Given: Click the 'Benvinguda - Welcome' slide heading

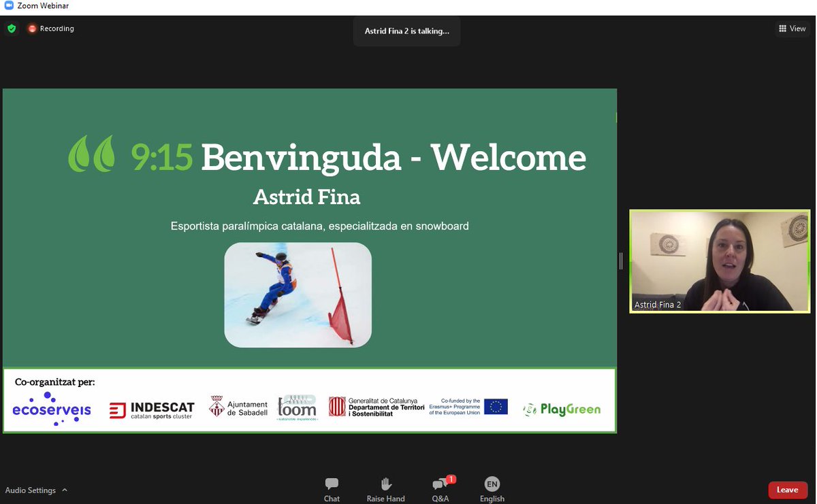Looking at the screenshot, I should [394, 157].
